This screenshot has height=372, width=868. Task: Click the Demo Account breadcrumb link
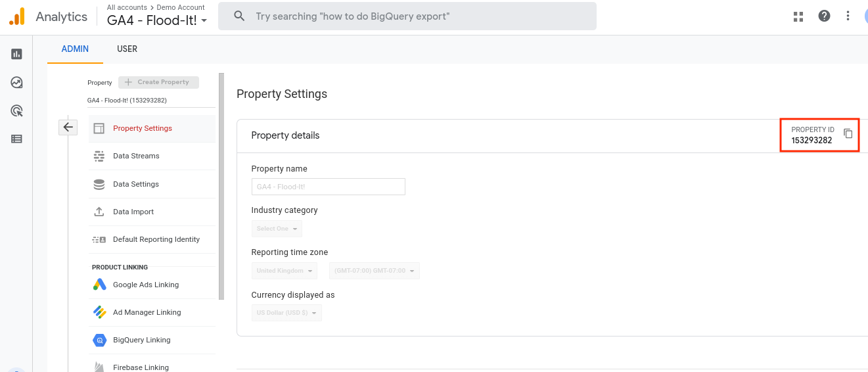pyautogui.click(x=181, y=7)
